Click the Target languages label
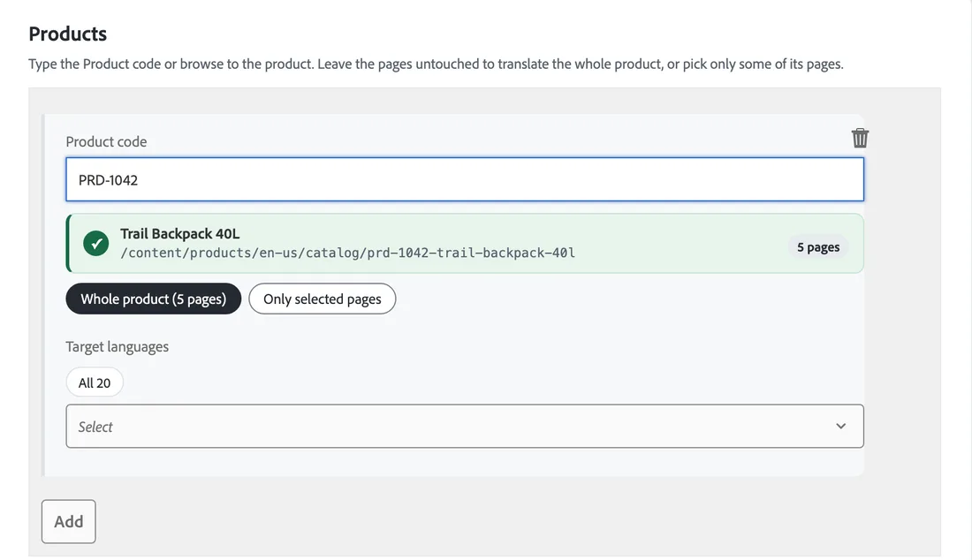The height and width of the screenshot is (560, 972). pos(118,346)
